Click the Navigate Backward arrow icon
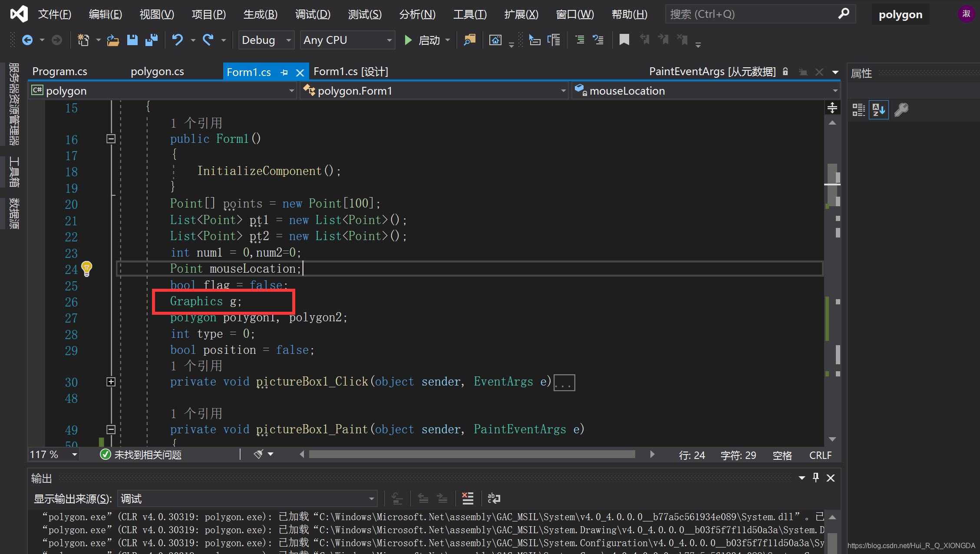 pos(27,40)
